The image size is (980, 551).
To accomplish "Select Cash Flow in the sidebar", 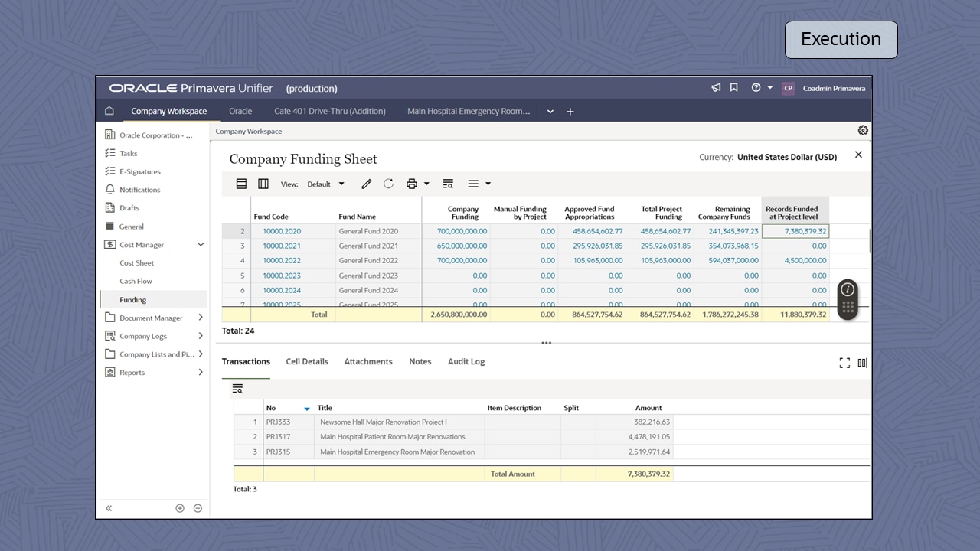I will coord(136,281).
